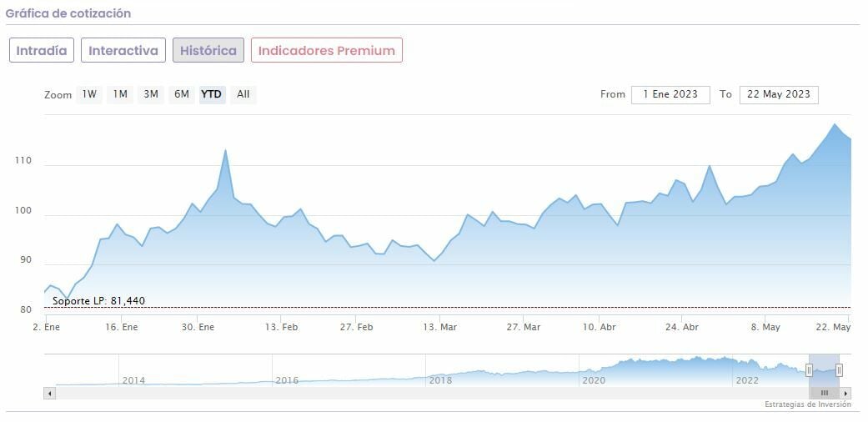Select the YTD zoom option
The width and height of the screenshot is (868, 422).
point(212,94)
